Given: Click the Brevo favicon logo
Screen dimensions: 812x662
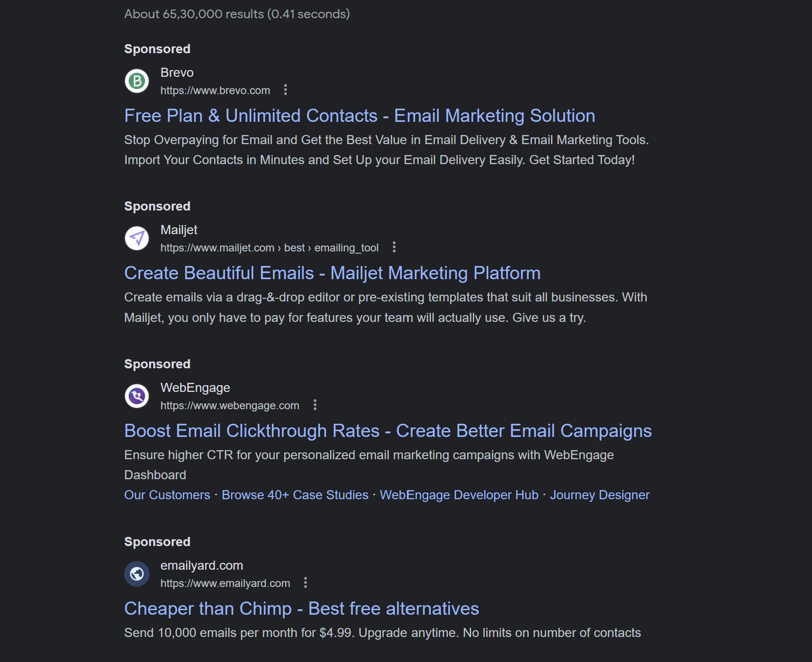Looking at the screenshot, I should 137,81.
